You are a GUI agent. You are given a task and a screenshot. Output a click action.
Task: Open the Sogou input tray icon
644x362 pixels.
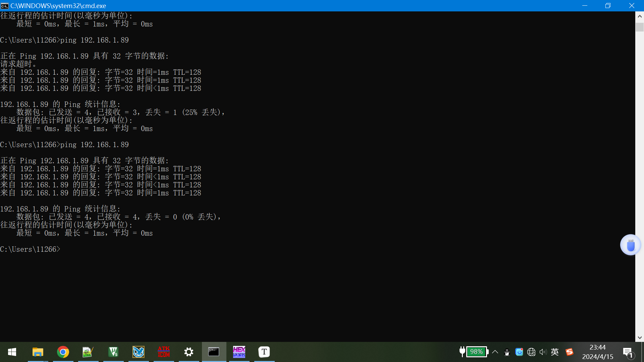pyautogui.click(x=570, y=352)
